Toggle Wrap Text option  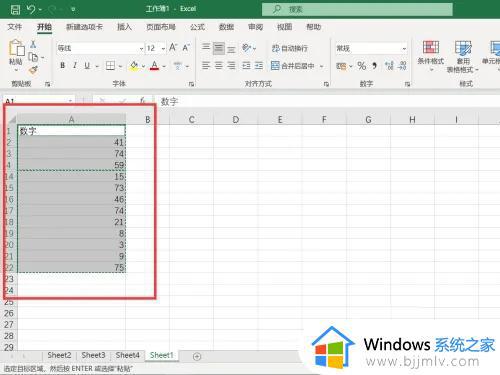coord(289,48)
